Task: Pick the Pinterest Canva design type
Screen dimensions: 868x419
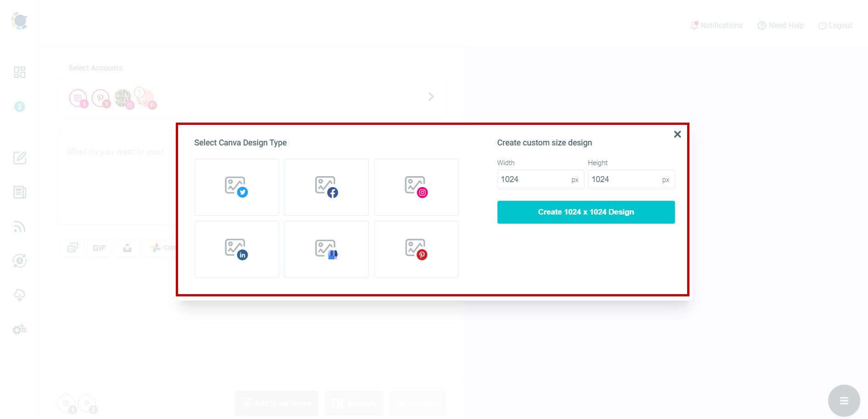Action: coord(416,249)
